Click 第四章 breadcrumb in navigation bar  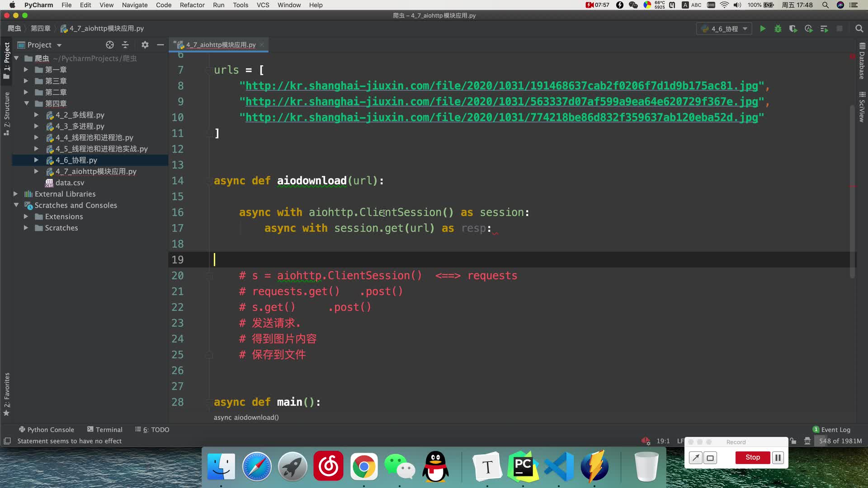(41, 28)
